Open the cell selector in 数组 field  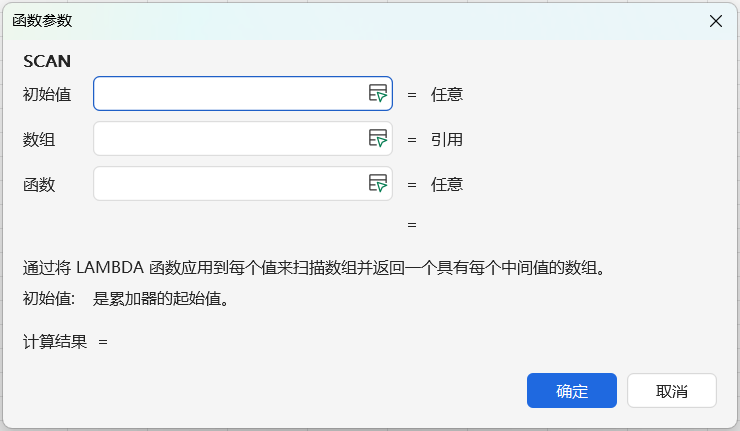(377, 139)
